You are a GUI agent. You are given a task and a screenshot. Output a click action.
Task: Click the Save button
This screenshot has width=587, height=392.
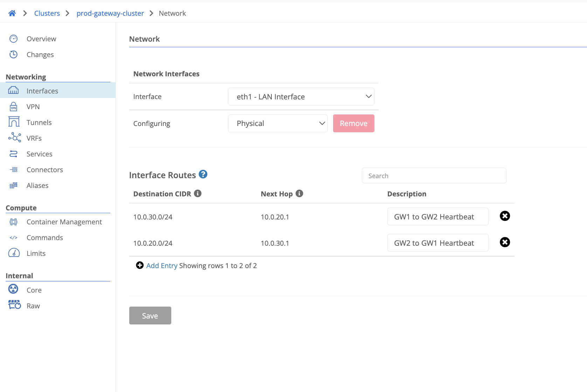point(150,316)
